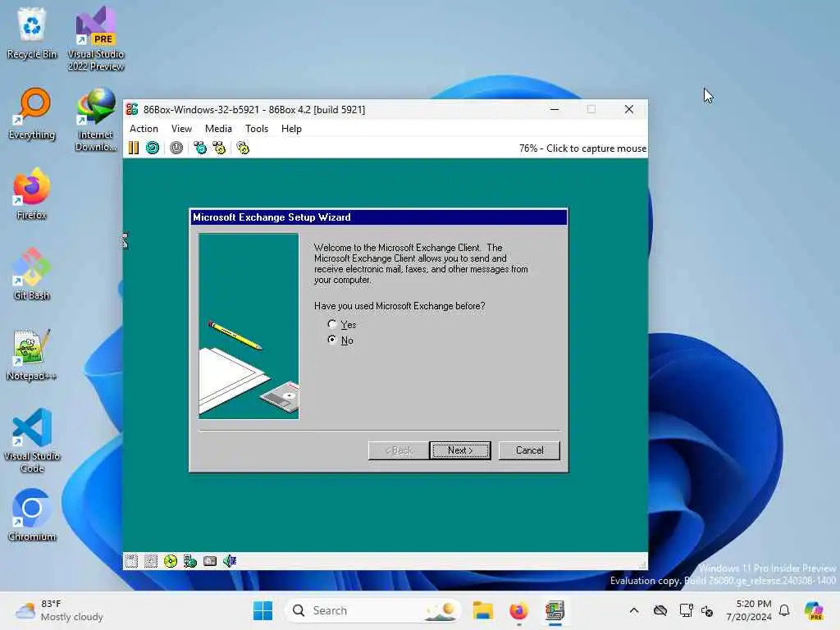Select the Chromium desktop shortcut
Screen dimensions: 840x630
(32, 515)
